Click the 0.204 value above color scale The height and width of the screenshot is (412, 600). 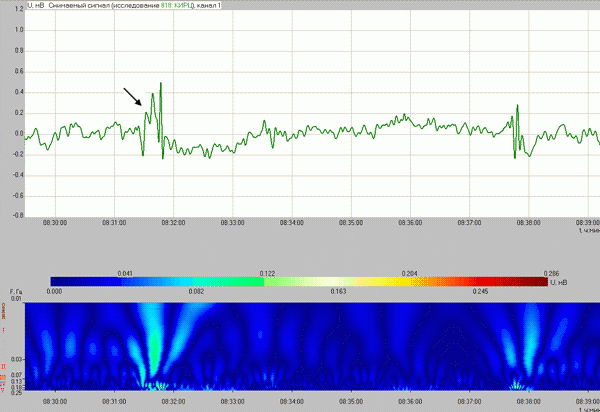[x=409, y=274]
